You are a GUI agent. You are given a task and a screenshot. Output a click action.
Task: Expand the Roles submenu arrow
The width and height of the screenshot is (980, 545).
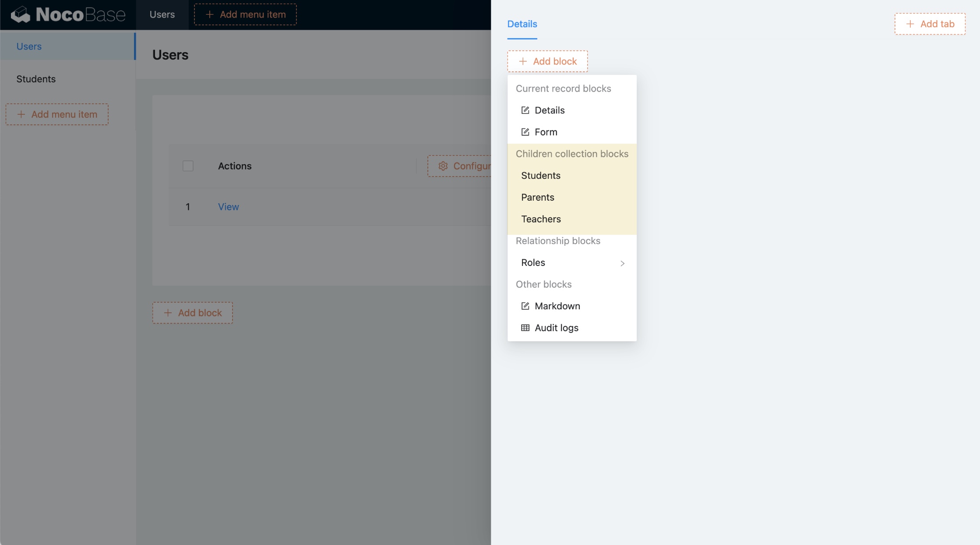622,263
